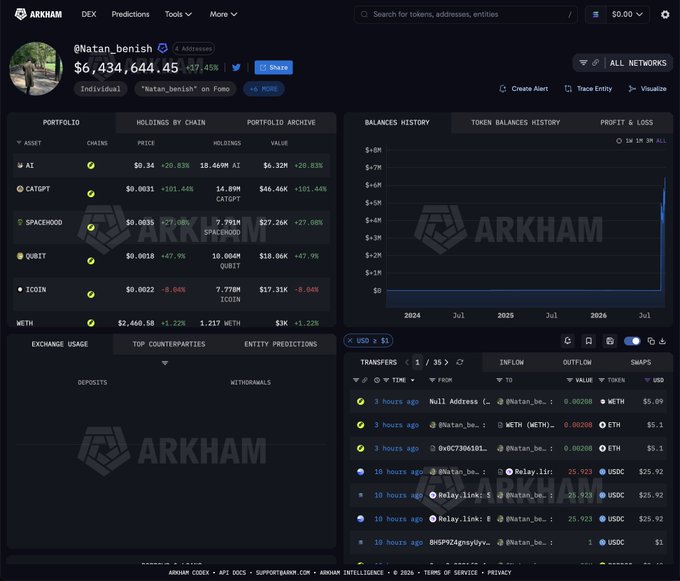680x581 pixels.
Task: Open the USD column filter
Action: [647, 380]
